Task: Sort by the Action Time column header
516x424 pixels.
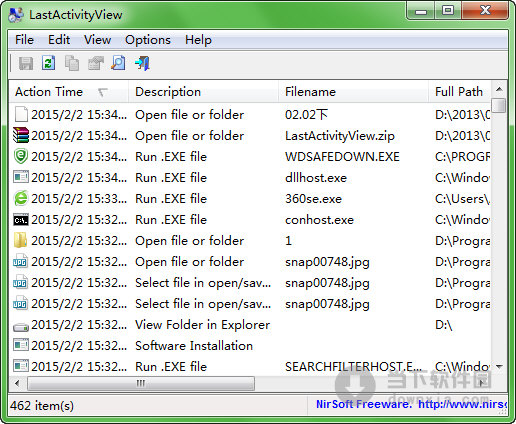Action: coord(69,92)
